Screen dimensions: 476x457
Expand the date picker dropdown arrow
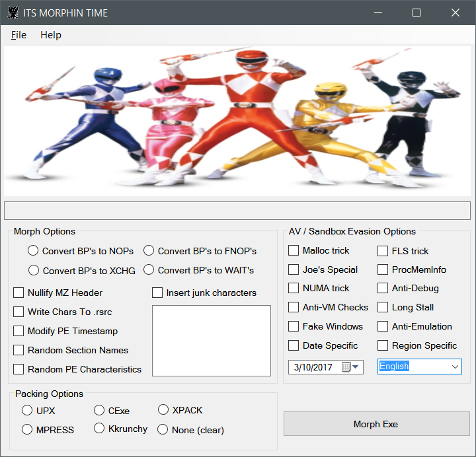[x=356, y=367]
